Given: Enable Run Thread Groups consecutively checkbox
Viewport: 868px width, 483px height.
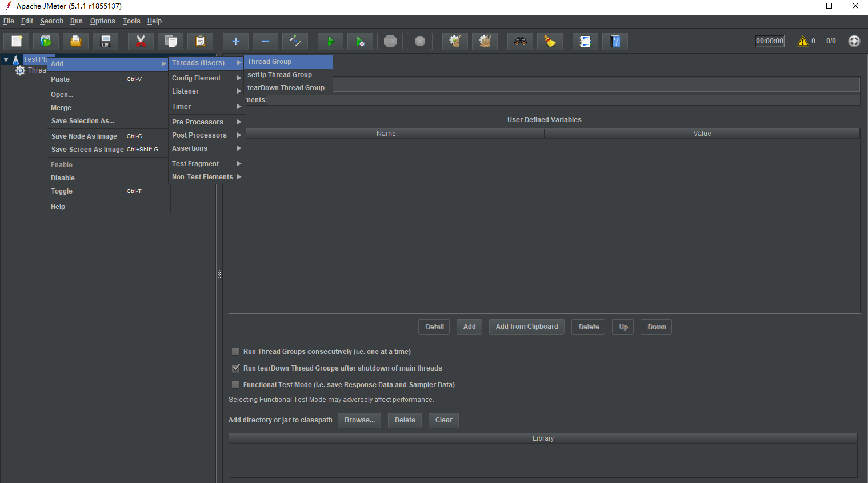Looking at the screenshot, I should [235, 352].
